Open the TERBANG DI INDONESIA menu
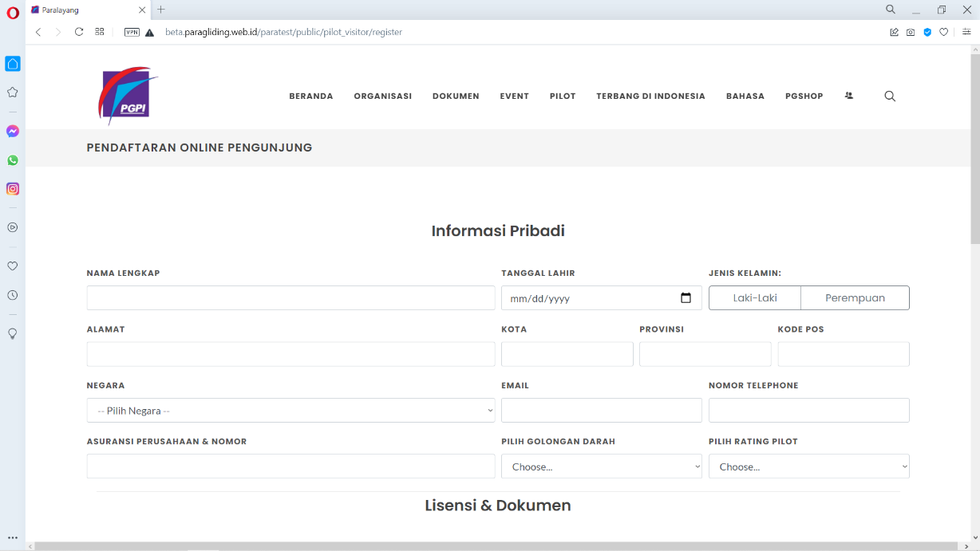Screen dimensions: 980x551 (x=650, y=96)
